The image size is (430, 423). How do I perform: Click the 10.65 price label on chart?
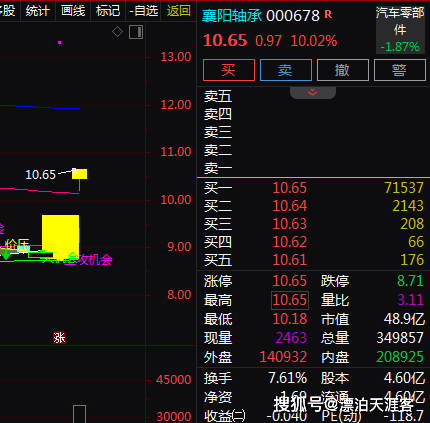point(40,175)
